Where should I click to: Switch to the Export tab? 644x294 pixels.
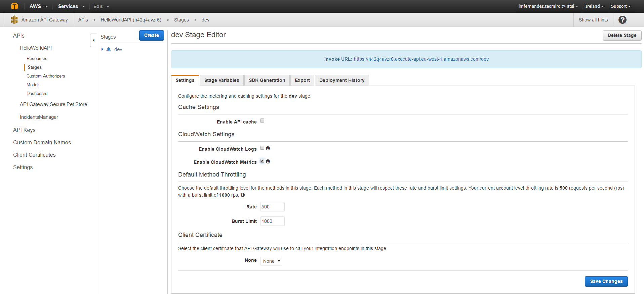pos(302,80)
